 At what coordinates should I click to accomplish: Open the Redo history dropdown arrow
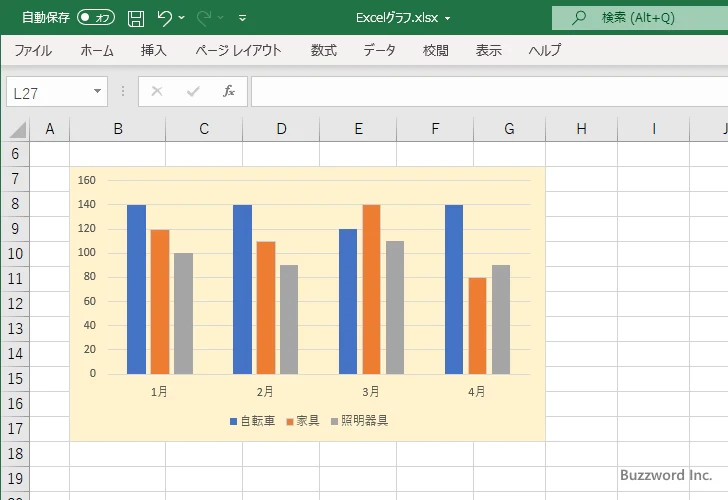(x=221, y=18)
